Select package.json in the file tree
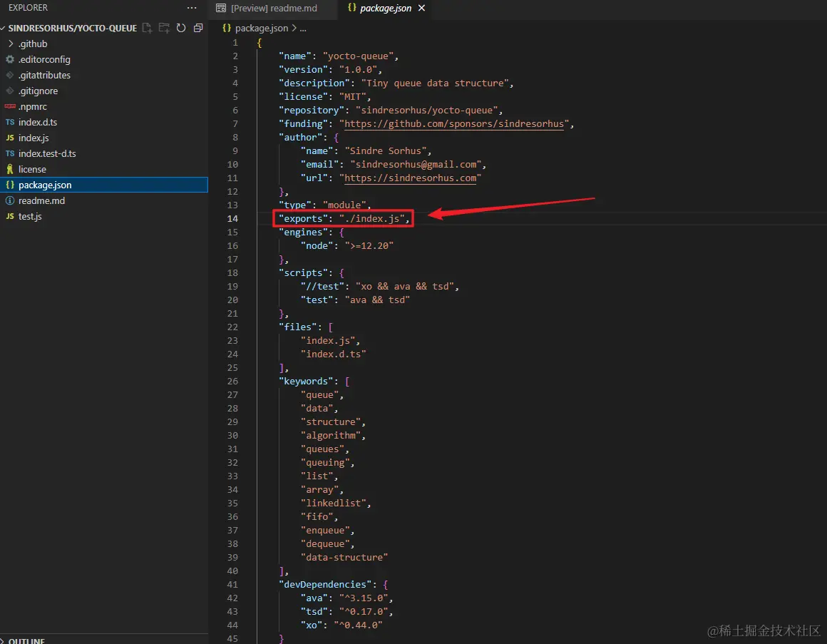This screenshot has width=827, height=644. click(x=104, y=185)
